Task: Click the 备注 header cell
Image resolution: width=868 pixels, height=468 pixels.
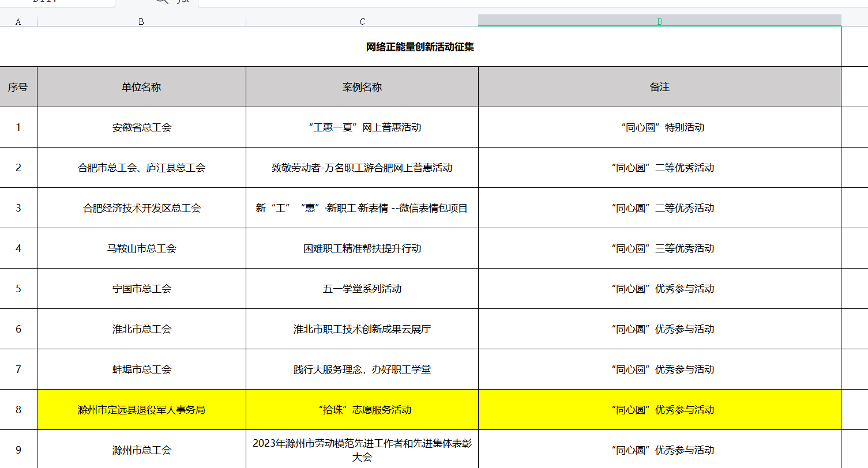Action: (660, 87)
